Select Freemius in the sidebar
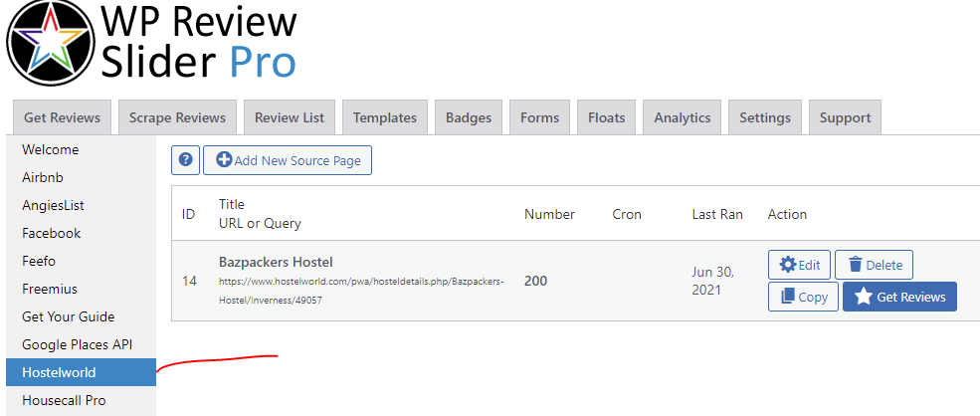The width and height of the screenshot is (980, 416). click(81, 289)
